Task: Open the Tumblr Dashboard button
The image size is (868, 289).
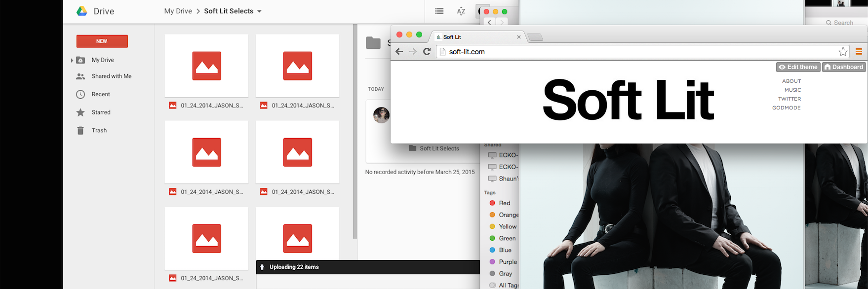Action: point(844,67)
